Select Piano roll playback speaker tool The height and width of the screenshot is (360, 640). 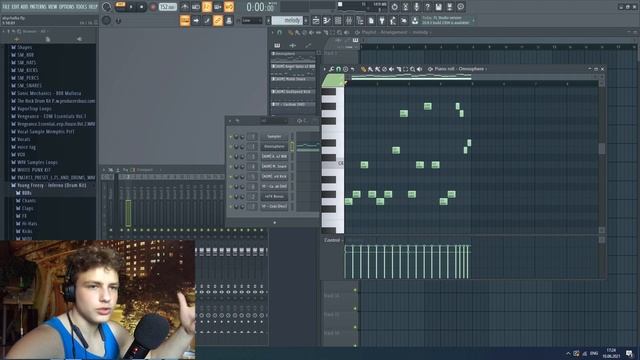(x=419, y=69)
